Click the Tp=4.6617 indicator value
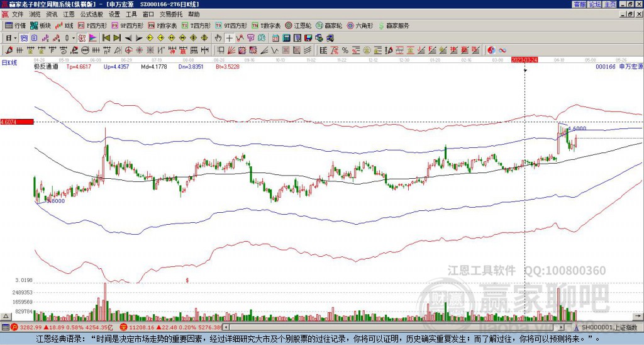 coord(79,66)
